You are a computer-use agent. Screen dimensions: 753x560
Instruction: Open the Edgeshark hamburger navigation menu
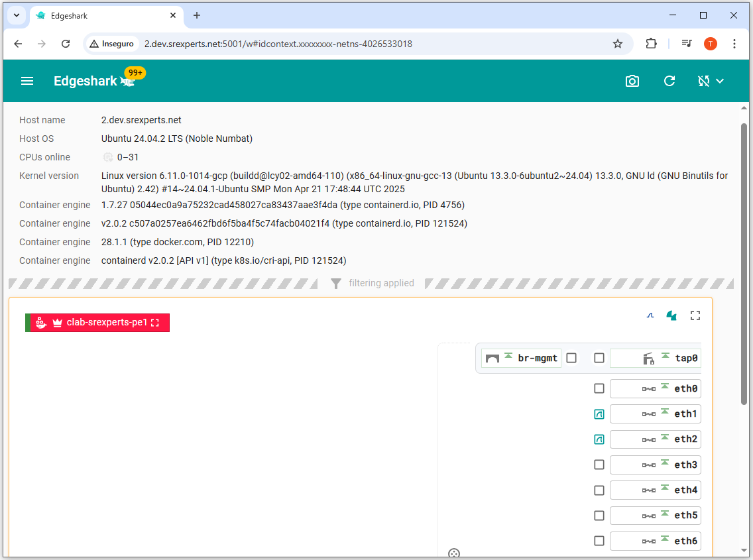[x=27, y=81]
